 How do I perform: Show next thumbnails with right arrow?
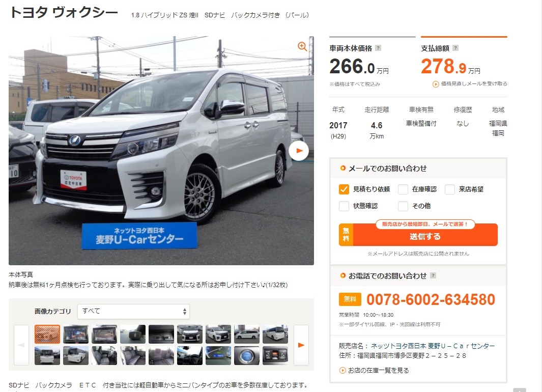pos(301,345)
